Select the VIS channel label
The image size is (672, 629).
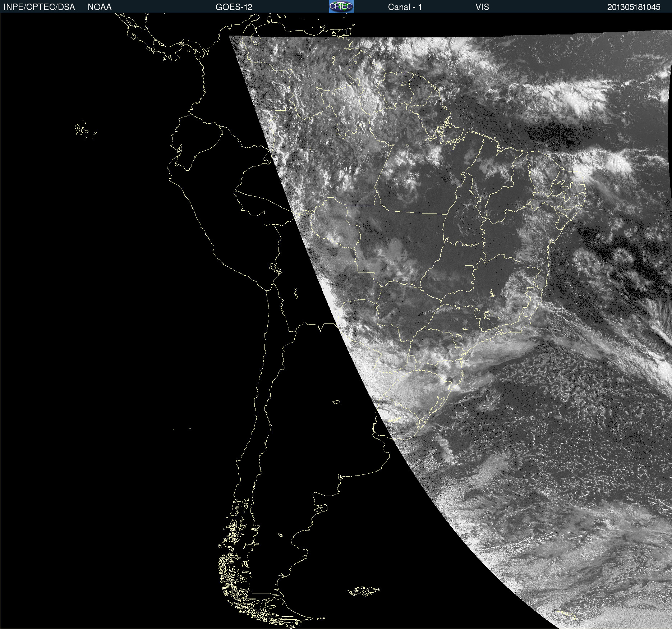pyautogui.click(x=482, y=7)
